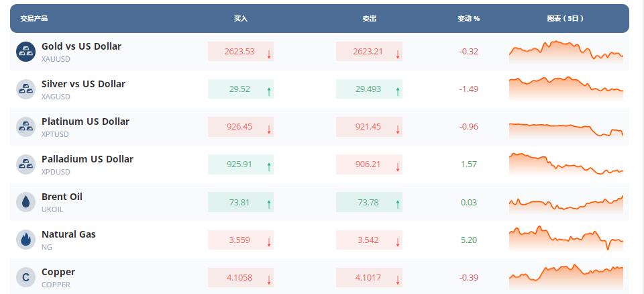The width and height of the screenshot is (644, 294).
Task: Click the 卖出 column header
Action: click(x=369, y=18)
